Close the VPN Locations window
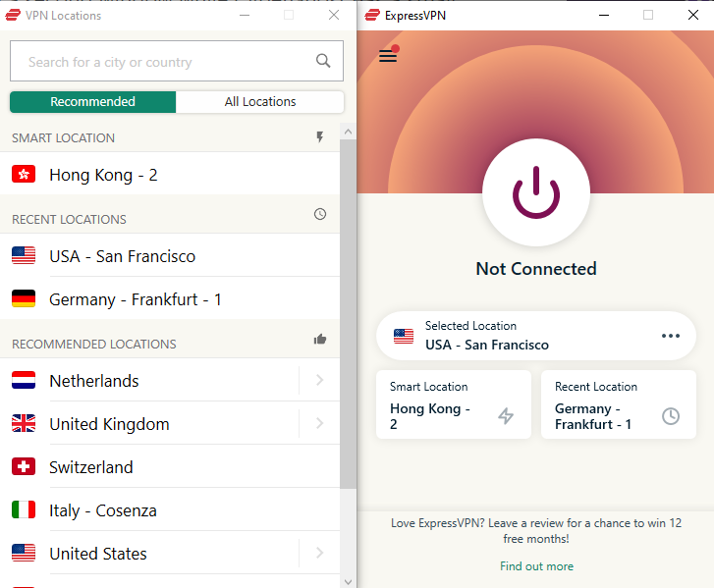Screen dimensions: 714x588 [x=334, y=15]
